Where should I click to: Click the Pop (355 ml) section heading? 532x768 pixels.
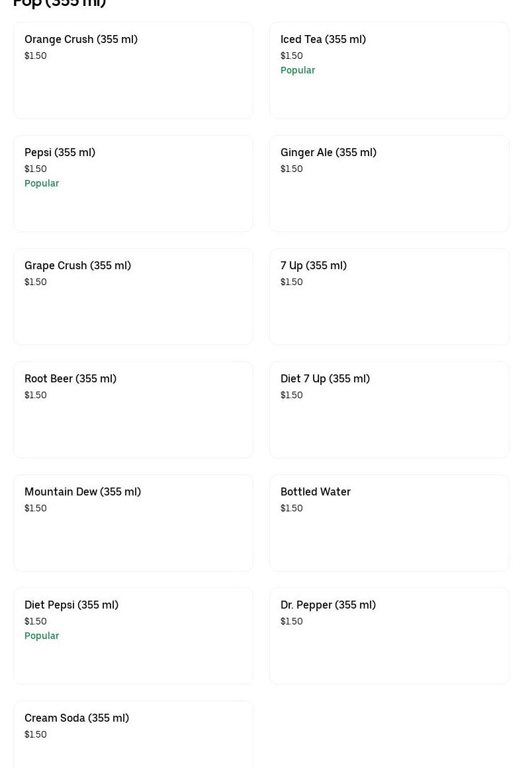tap(60, 3)
